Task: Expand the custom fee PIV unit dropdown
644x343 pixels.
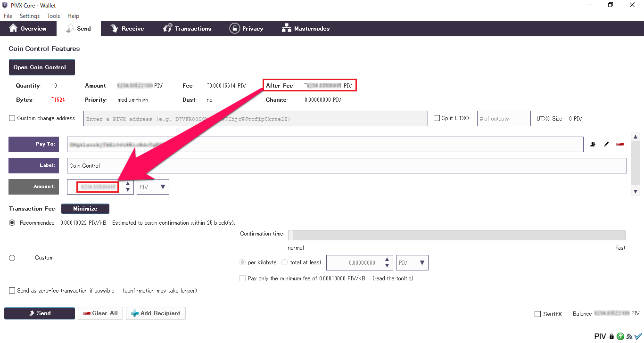Action: 412,263
